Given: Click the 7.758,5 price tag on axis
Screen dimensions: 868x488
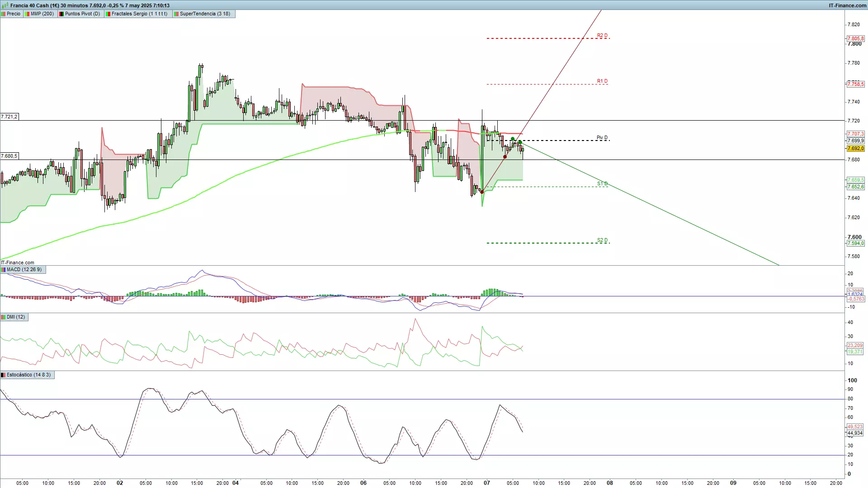Looking at the screenshot, I should (855, 84).
